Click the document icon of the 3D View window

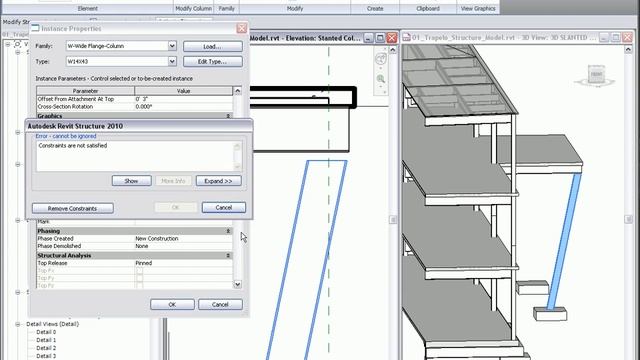407,38
